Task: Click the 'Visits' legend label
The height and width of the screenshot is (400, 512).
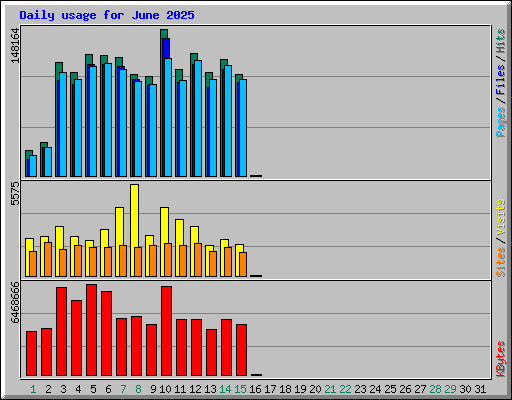Action: pos(500,217)
